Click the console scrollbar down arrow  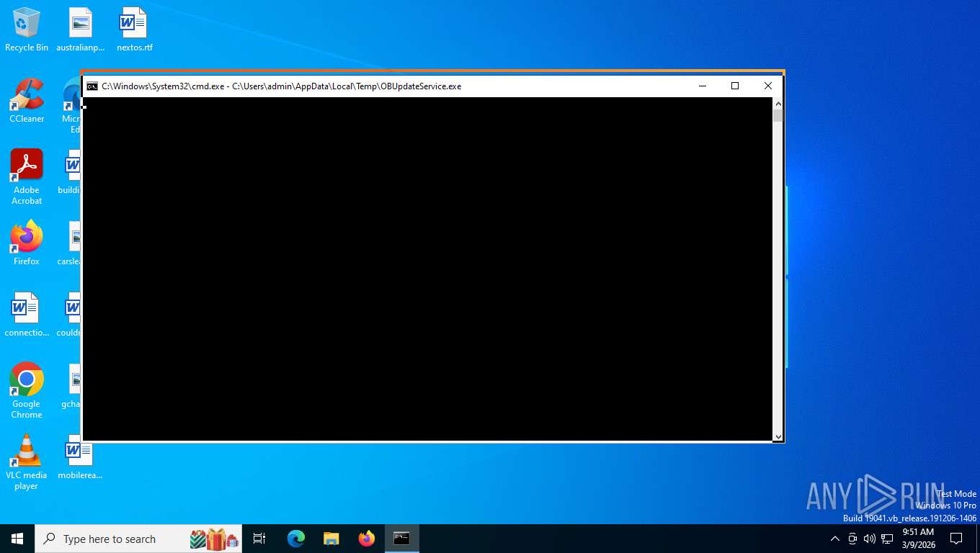tap(778, 436)
